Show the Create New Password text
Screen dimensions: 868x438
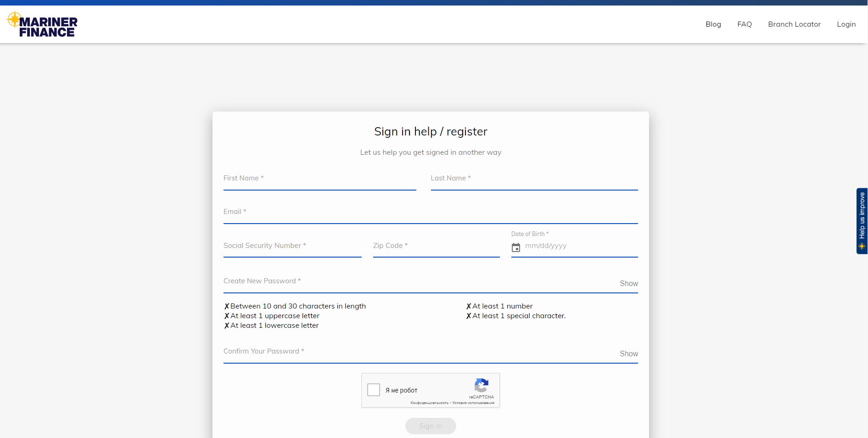pos(628,284)
